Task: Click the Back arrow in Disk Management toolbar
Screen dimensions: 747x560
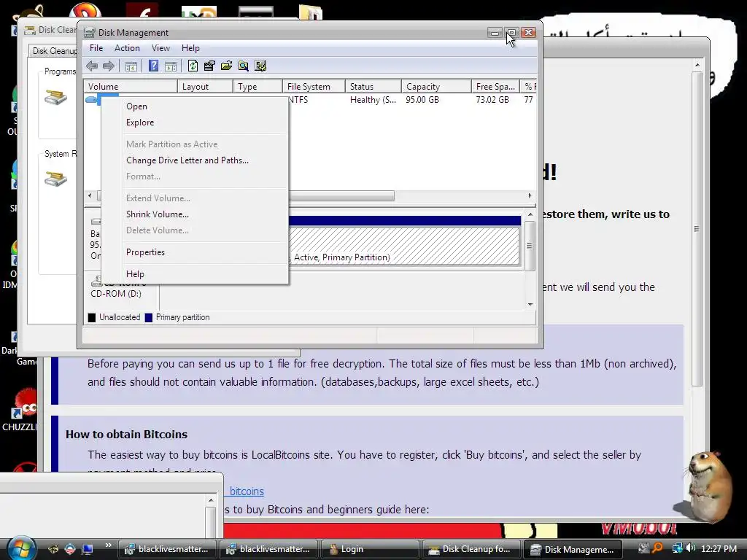Action: click(92, 66)
